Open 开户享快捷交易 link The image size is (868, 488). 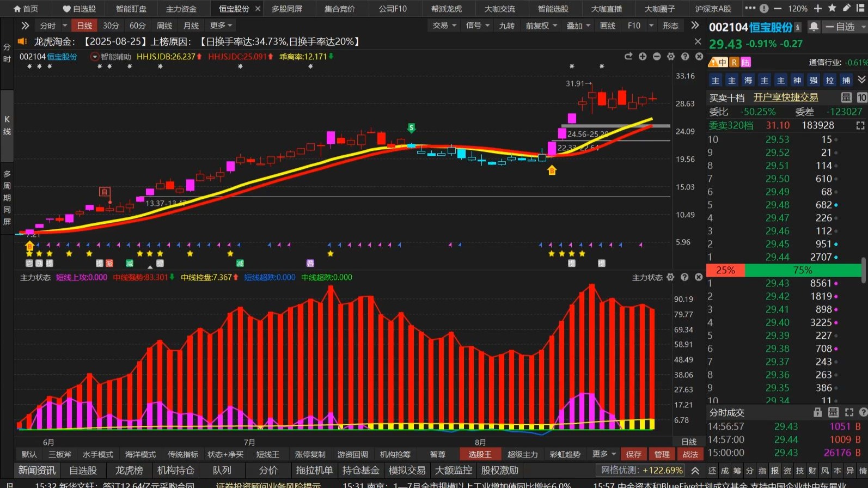[x=785, y=97]
